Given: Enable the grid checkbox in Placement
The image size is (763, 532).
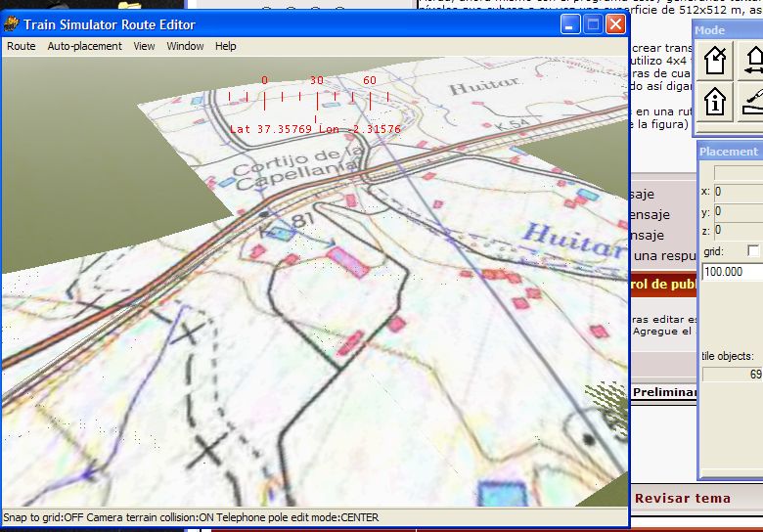Looking at the screenshot, I should click(x=752, y=251).
